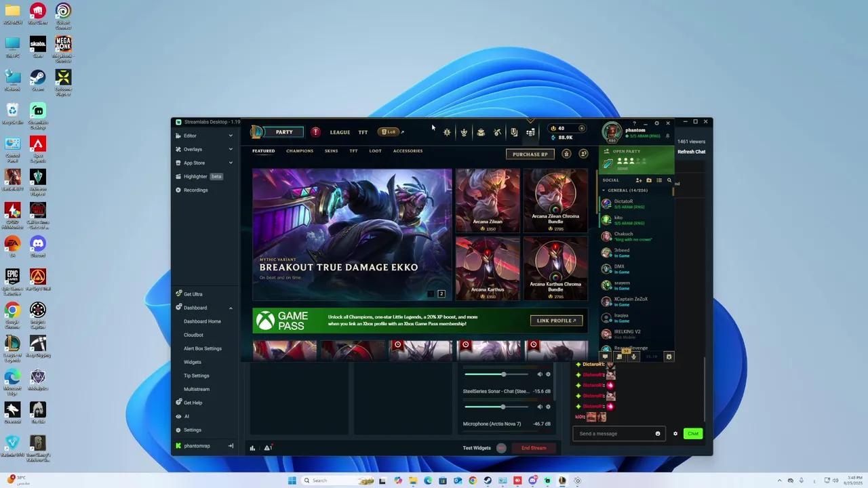Open the Clash trophy icon in League header
This screenshot has height=488, width=868.
pyautogui.click(x=464, y=132)
